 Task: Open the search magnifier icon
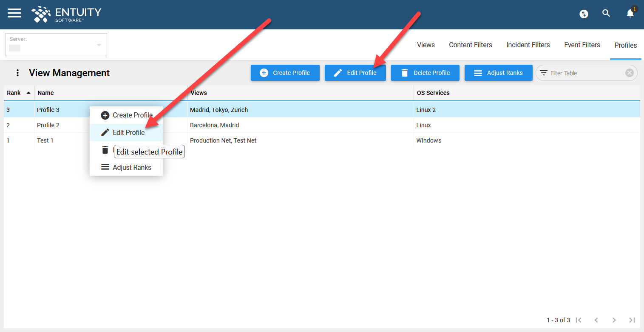pyautogui.click(x=606, y=13)
